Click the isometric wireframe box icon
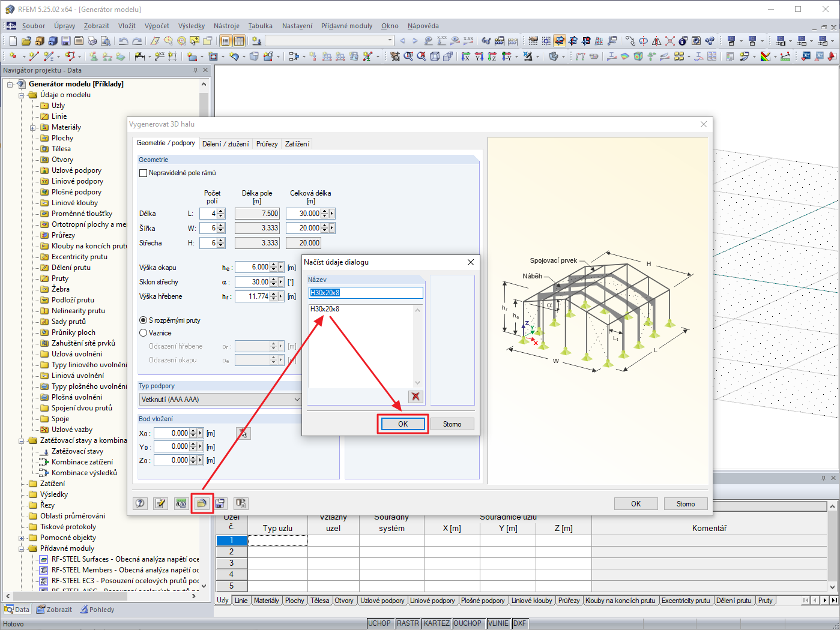Image resolution: width=840 pixels, height=630 pixels. tap(434, 56)
